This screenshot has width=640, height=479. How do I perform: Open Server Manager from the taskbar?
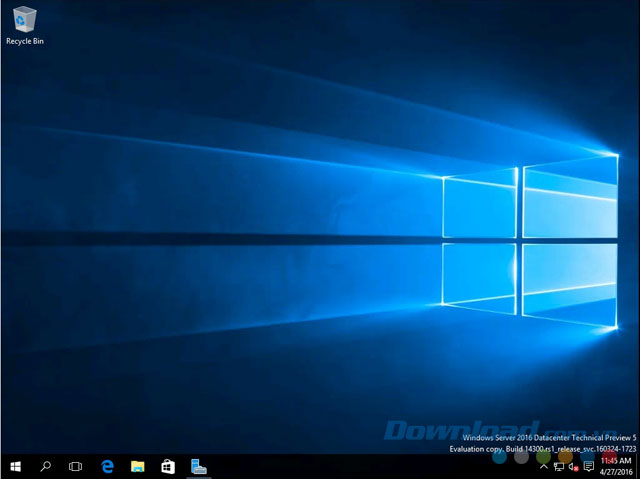tap(199, 466)
